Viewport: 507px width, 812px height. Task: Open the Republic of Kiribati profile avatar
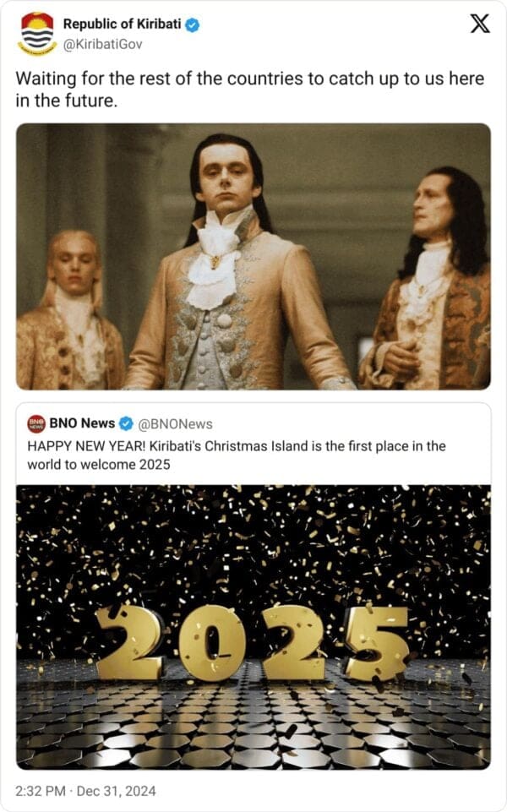coord(37,33)
